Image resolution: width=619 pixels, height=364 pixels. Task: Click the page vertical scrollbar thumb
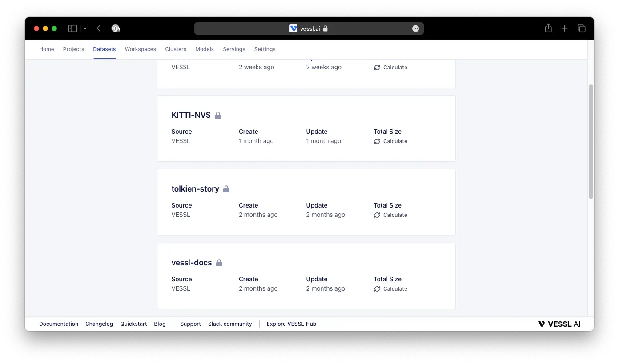click(x=591, y=141)
